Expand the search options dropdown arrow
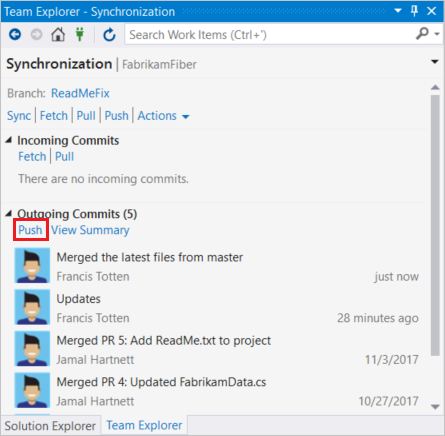Screen dimensions: 445x436 coord(437,34)
